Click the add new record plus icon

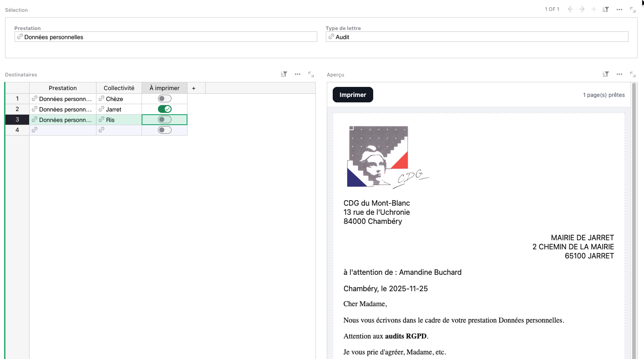(593, 10)
